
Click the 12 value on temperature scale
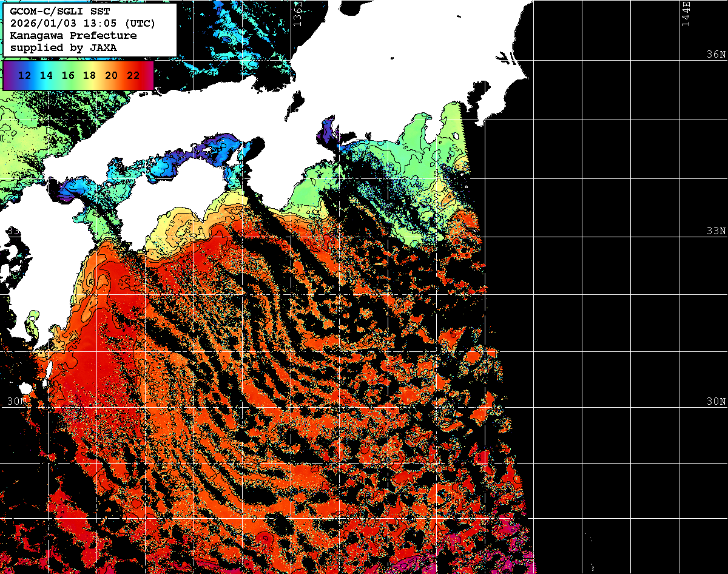point(25,76)
